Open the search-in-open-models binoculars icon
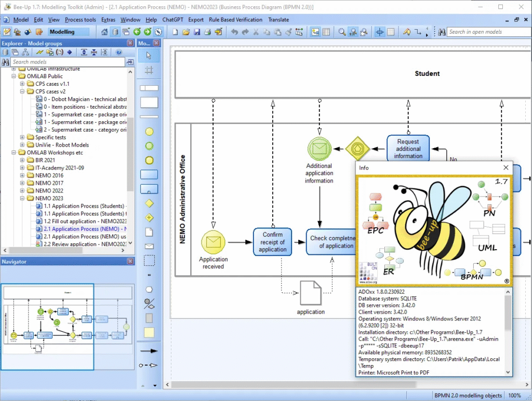Image resolution: width=532 pixels, height=401 pixels. tap(443, 32)
